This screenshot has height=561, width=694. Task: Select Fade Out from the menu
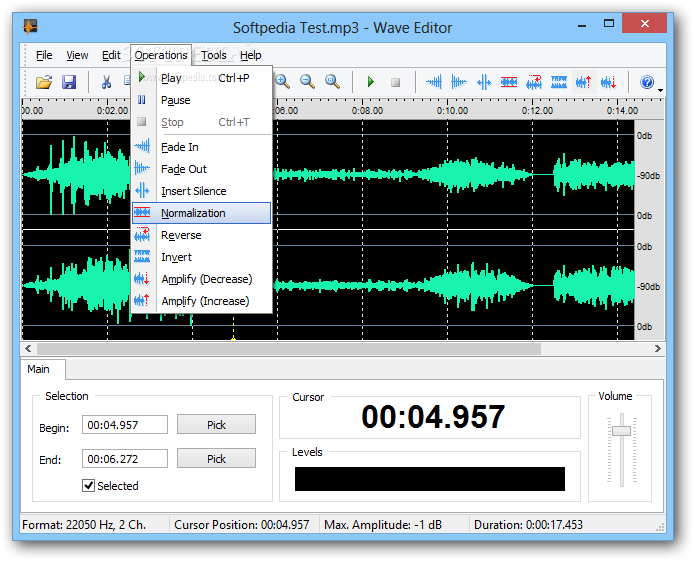[201, 169]
